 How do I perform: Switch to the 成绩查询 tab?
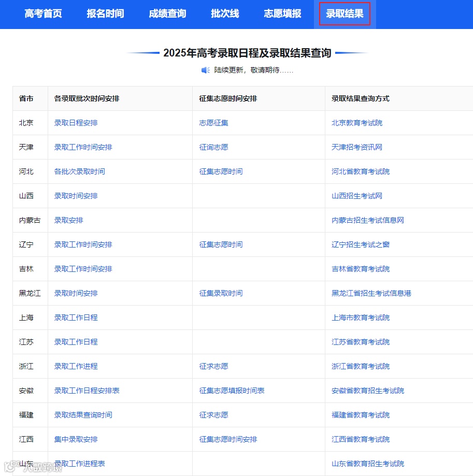click(x=167, y=13)
